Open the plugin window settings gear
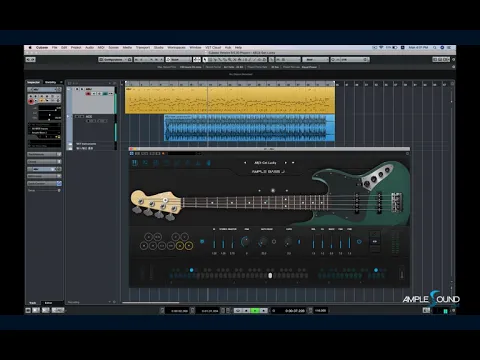The height and width of the screenshot is (360, 480). [x=407, y=154]
